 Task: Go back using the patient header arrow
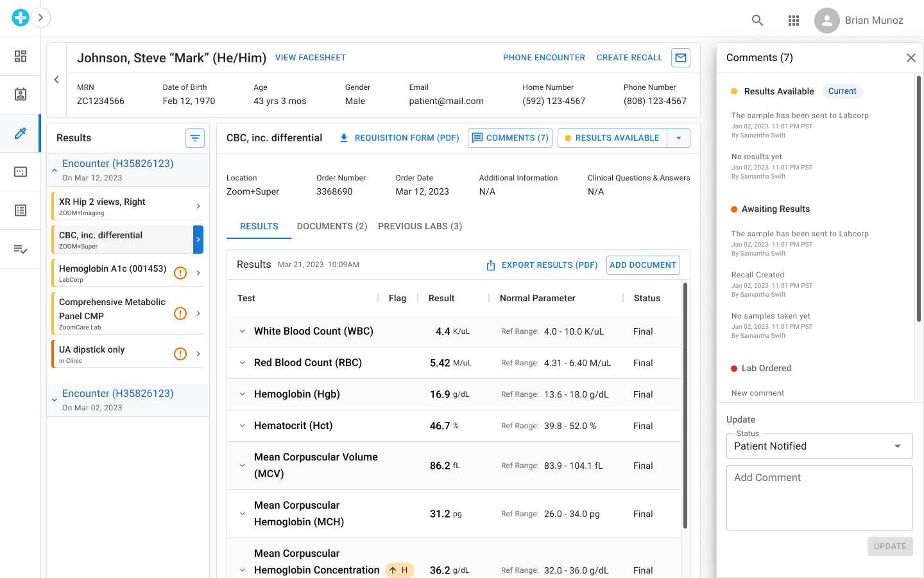[56, 80]
